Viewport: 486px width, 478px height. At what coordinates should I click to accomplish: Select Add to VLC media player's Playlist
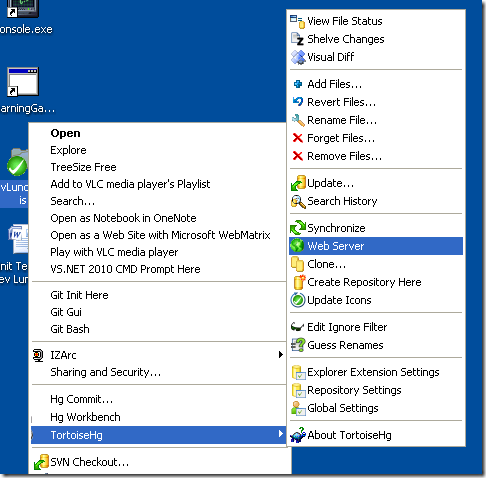click(130, 184)
